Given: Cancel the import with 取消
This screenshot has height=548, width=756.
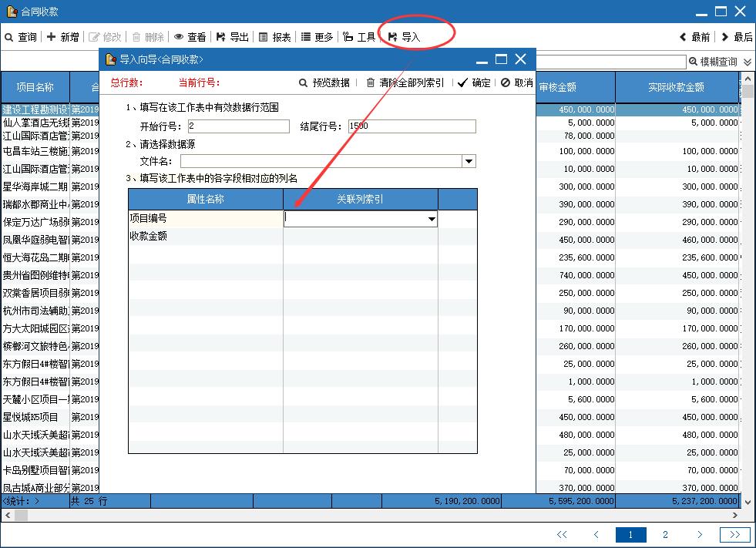Looking at the screenshot, I should (516, 82).
